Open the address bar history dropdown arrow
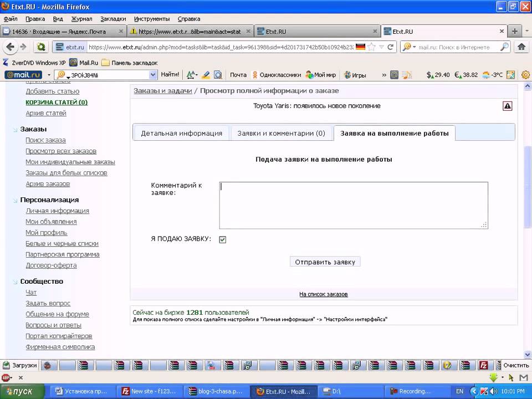The width and height of the screenshot is (532, 399). pyautogui.click(x=381, y=47)
